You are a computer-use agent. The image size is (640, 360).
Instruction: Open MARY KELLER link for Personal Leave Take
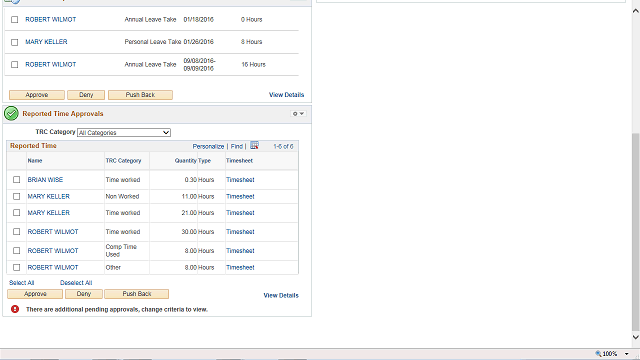[x=46, y=42]
